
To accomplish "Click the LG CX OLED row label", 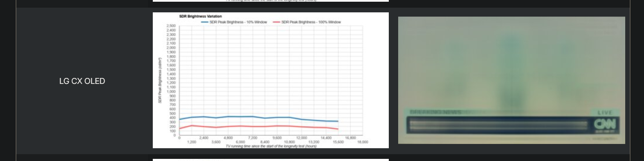I will 82,81.
